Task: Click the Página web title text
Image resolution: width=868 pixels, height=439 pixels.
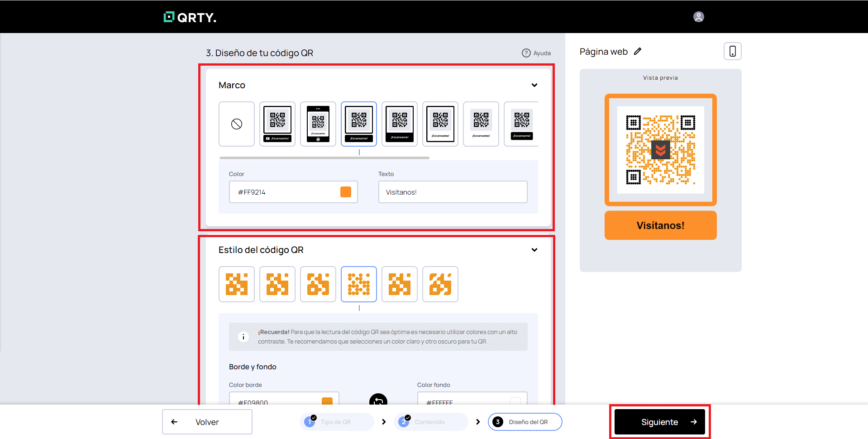Action: point(604,52)
